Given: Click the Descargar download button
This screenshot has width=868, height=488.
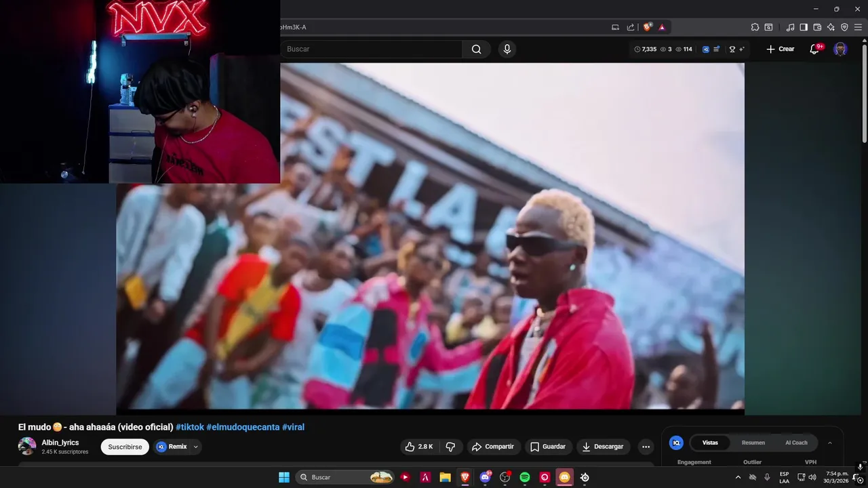Looking at the screenshot, I should point(603,447).
